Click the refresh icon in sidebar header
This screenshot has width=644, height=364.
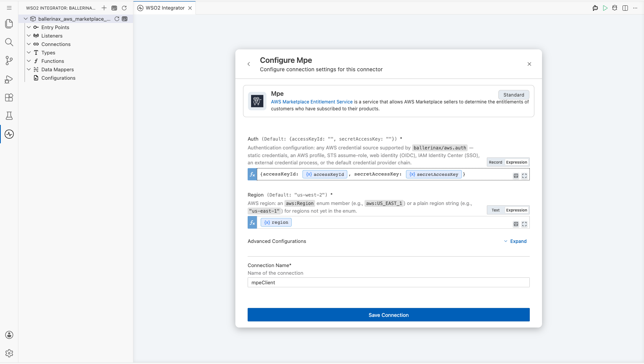[x=124, y=8]
